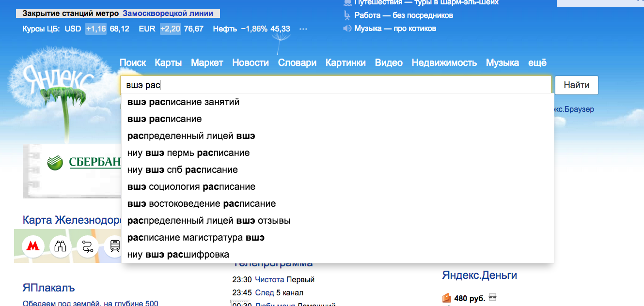The width and height of the screenshot is (644, 306).
Task: Open the «Карта Железнодоро…» heading link
Action: tap(72, 220)
